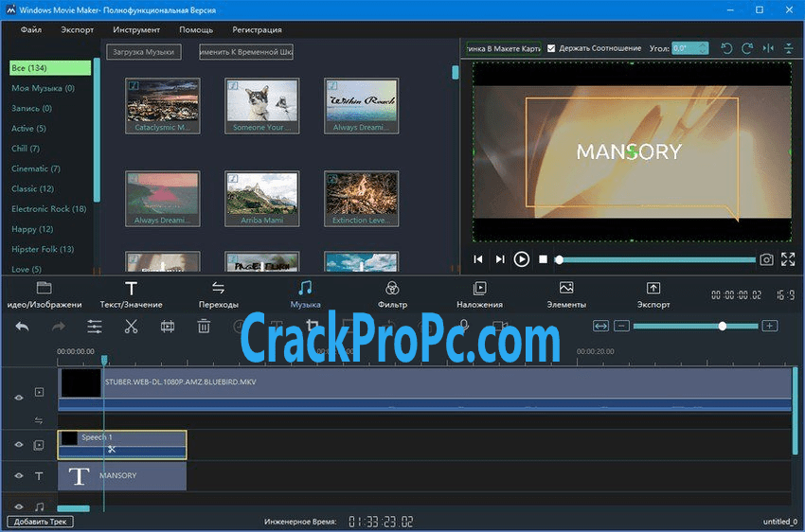Click the picture layout button above the preview
The width and height of the screenshot is (805, 532).
tap(504, 48)
